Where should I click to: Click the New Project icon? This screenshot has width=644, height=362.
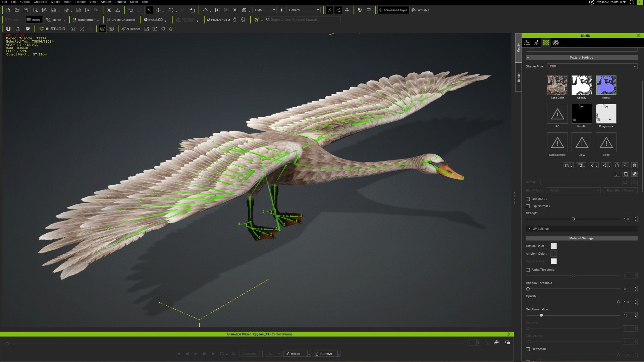tap(8, 10)
